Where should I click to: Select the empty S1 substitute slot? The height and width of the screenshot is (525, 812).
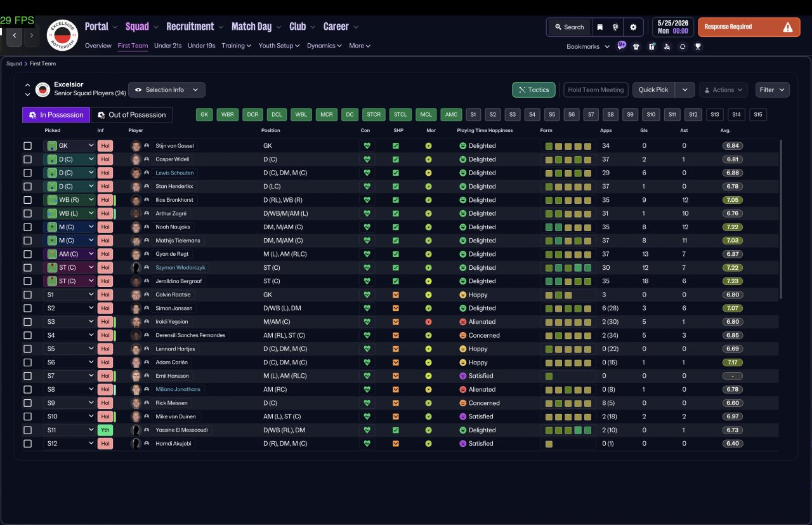tap(473, 115)
